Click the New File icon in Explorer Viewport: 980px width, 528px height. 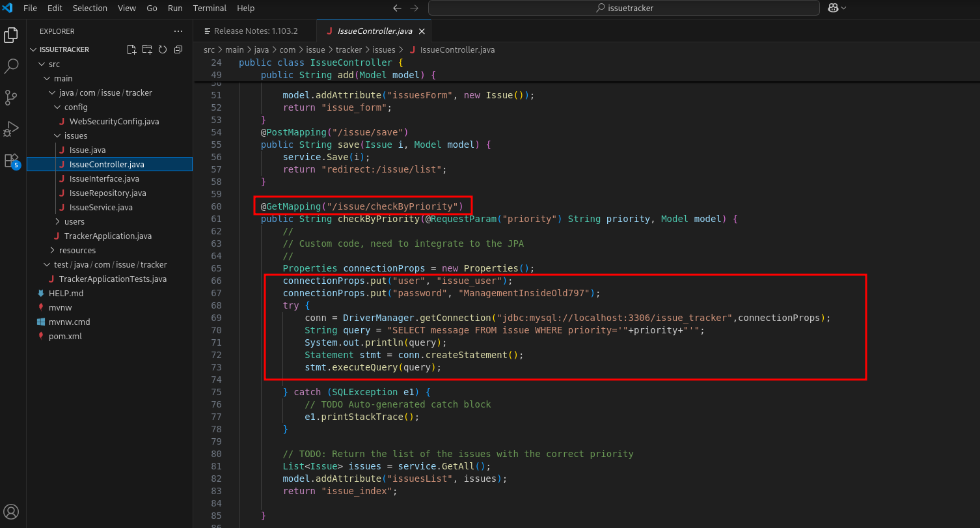pos(131,49)
